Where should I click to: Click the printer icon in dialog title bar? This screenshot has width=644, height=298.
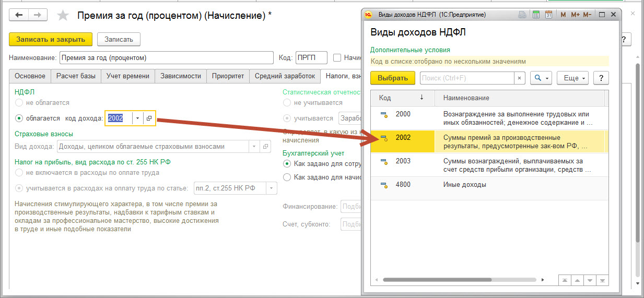tap(523, 15)
